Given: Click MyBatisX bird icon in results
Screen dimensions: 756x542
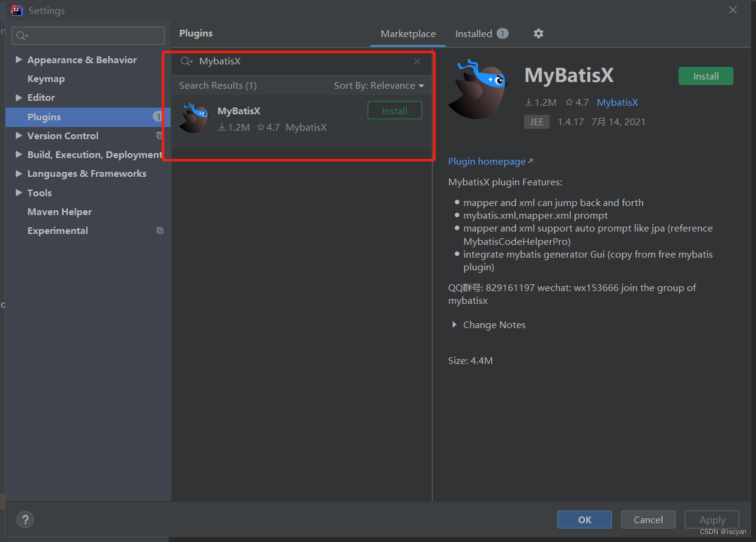Looking at the screenshot, I should pyautogui.click(x=194, y=117).
